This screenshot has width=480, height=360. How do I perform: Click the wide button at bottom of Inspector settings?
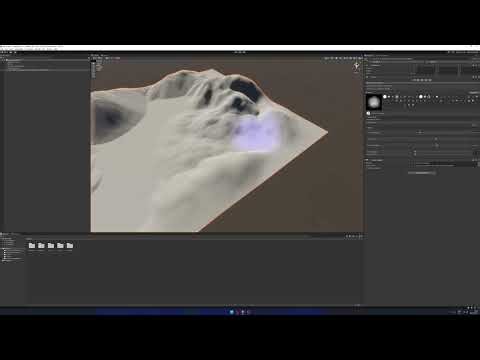(422, 173)
